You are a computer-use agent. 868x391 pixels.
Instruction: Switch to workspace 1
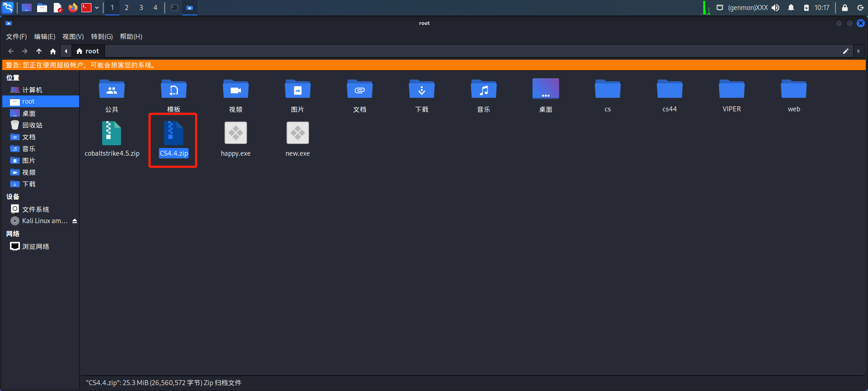pos(112,8)
